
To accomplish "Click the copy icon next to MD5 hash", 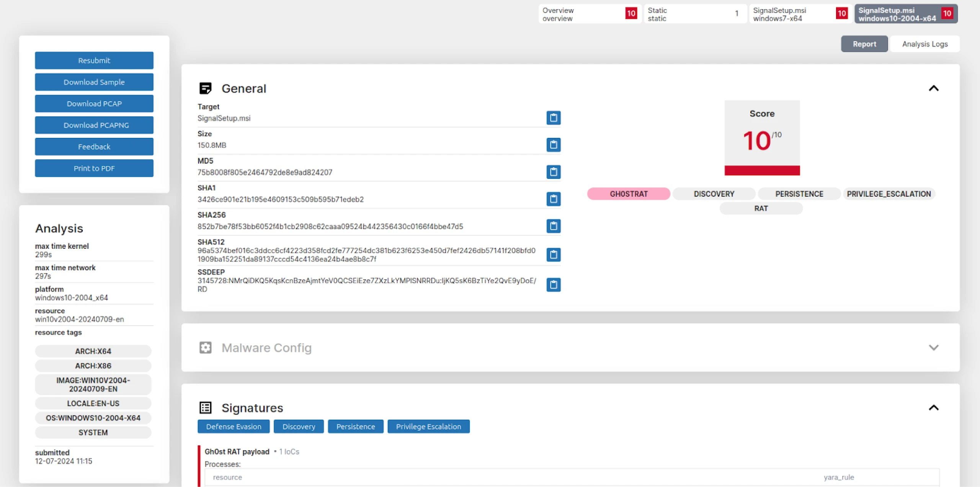I will point(553,172).
